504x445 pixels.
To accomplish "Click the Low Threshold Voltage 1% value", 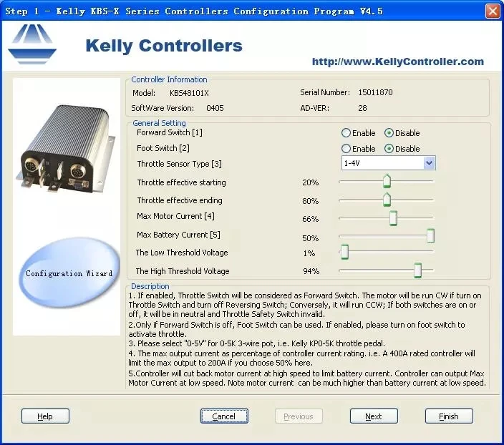I will point(309,253).
